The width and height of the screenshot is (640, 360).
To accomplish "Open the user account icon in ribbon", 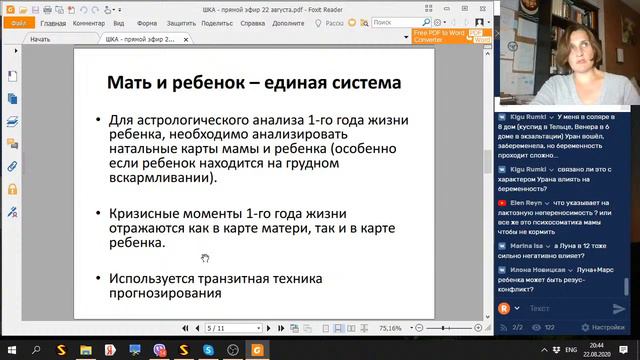I will [480, 22].
